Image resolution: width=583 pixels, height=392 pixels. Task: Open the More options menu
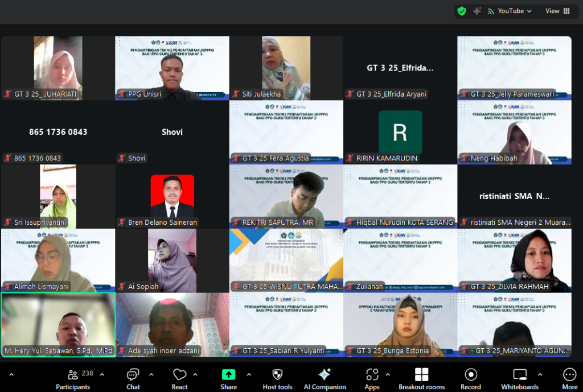569,378
